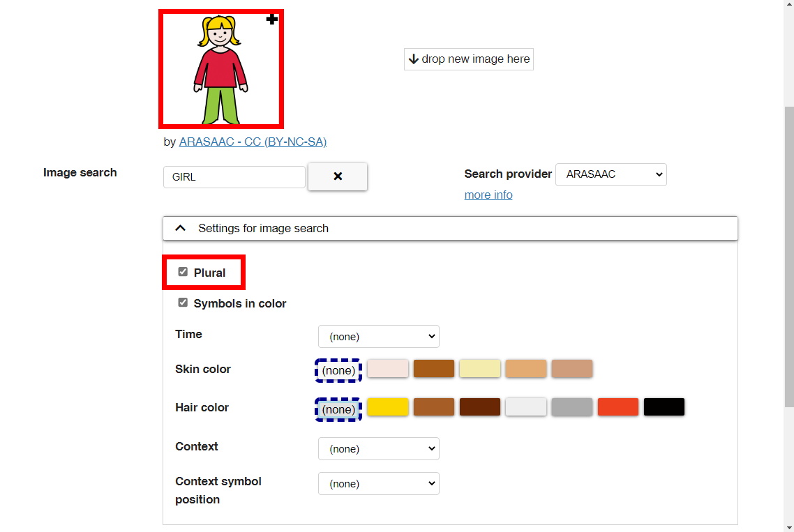This screenshot has width=794, height=532.
Task: Pick the red hair color swatch
Action: point(618,407)
